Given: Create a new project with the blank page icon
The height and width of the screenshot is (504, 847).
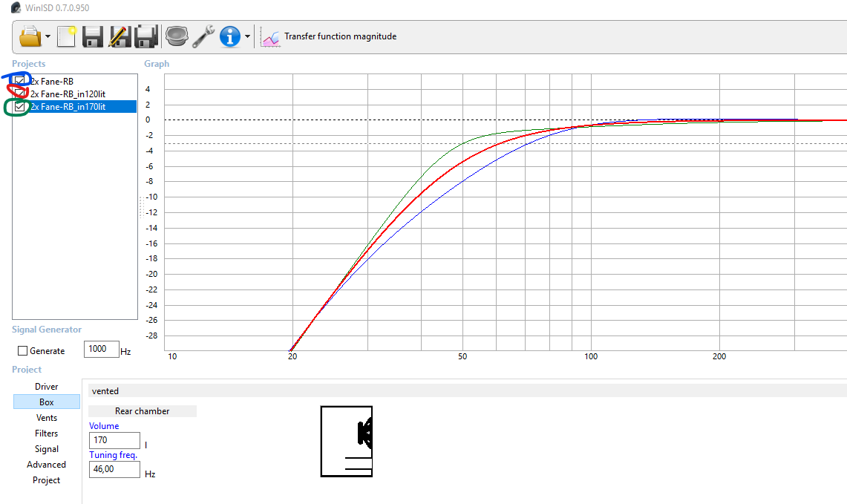Looking at the screenshot, I should pyautogui.click(x=67, y=36).
